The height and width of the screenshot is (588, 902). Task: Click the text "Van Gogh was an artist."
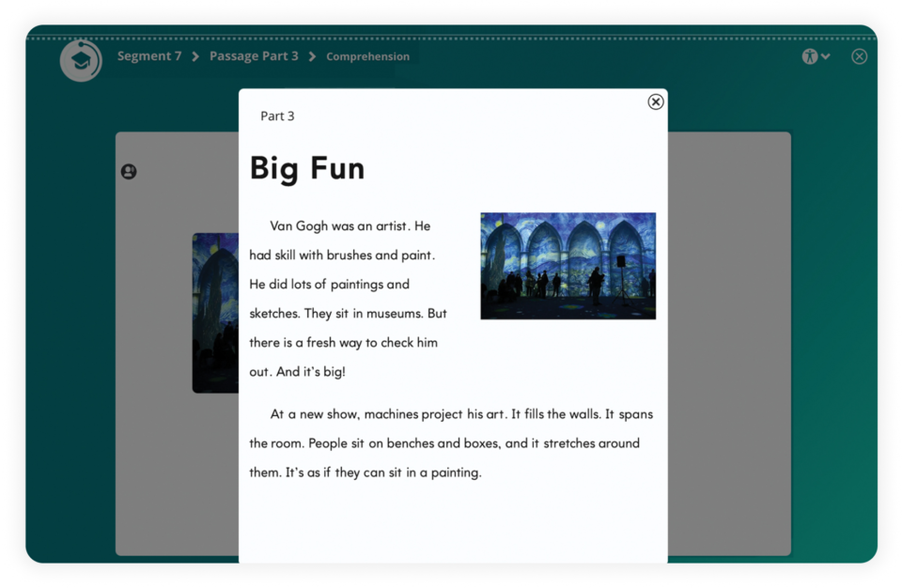340,226
